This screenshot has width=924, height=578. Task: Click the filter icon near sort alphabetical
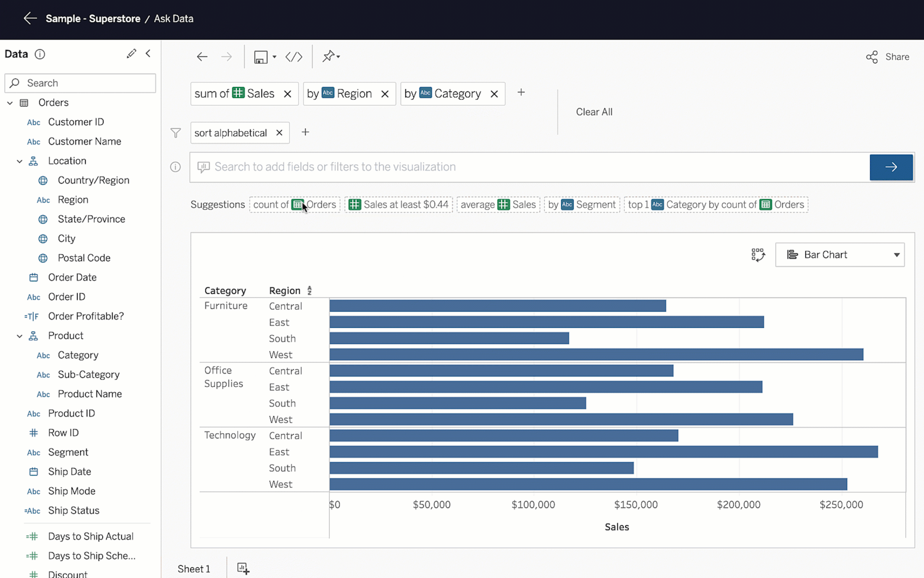(x=176, y=133)
